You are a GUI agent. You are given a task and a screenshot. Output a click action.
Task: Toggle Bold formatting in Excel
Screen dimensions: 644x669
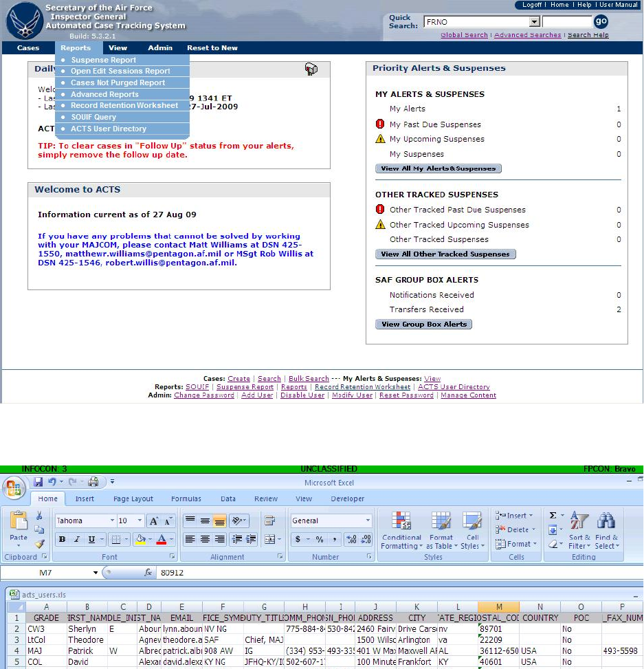coord(62,539)
